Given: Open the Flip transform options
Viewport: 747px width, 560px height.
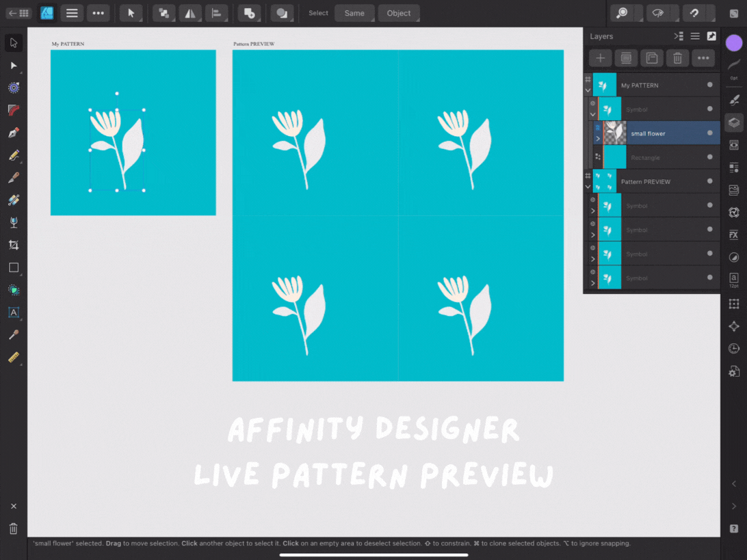Looking at the screenshot, I should (190, 14).
